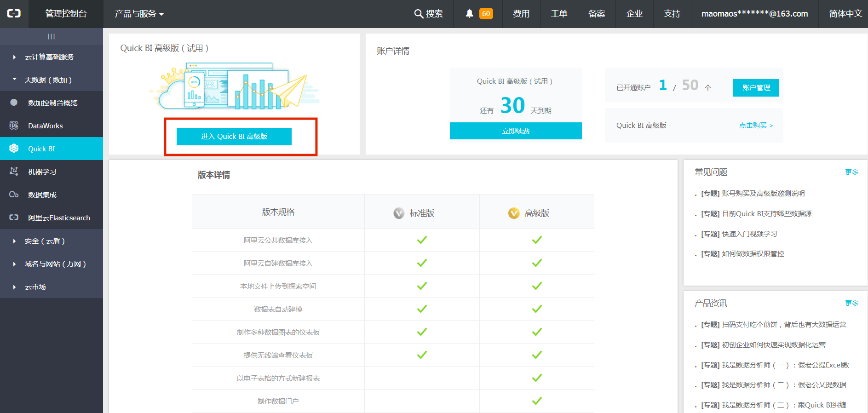This screenshot has width=868, height=413.
Task: Click 制作数据门户 row label
Action: click(x=278, y=402)
